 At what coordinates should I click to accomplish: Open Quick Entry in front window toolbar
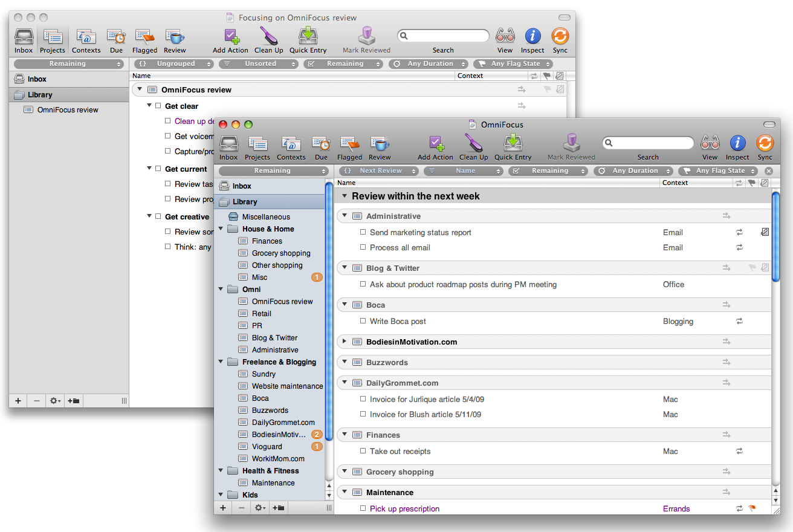[x=513, y=147]
